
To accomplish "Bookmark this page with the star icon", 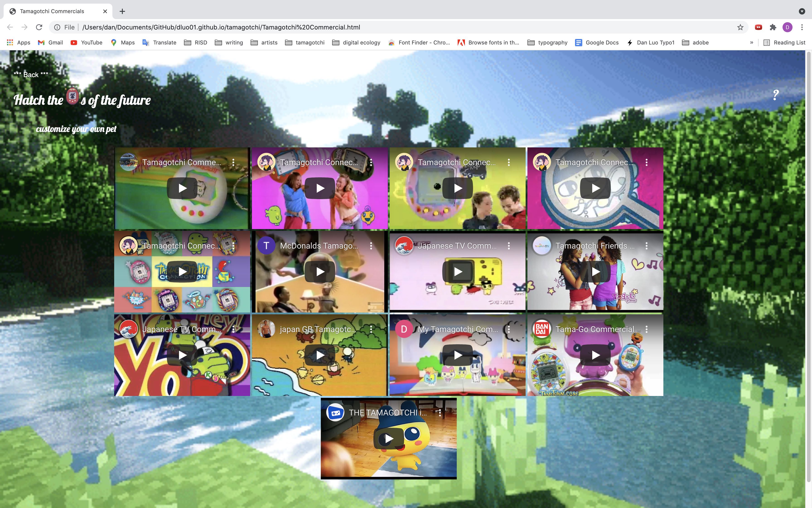I will (740, 27).
